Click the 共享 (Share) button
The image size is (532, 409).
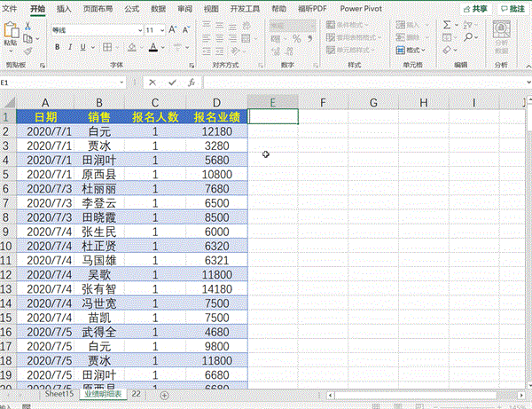(x=475, y=8)
